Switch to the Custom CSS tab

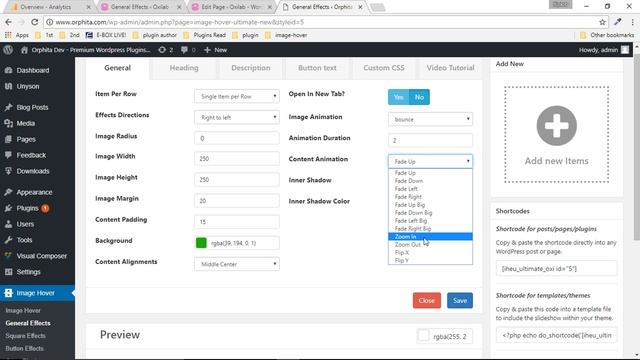(384, 68)
